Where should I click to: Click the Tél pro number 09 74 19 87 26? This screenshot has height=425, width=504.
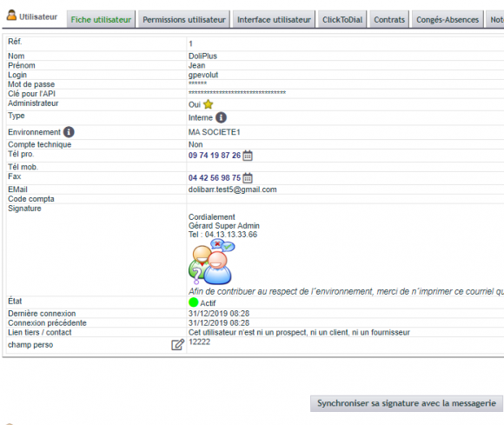215,156
